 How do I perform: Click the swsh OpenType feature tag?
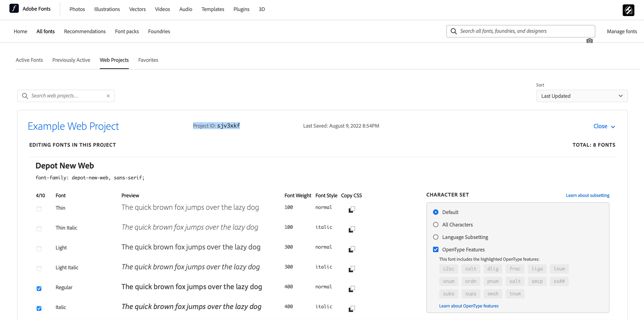pyautogui.click(x=493, y=294)
